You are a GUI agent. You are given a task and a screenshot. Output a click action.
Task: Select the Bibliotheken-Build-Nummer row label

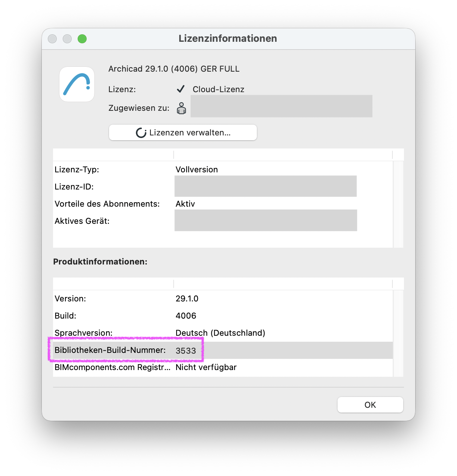[x=110, y=350]
